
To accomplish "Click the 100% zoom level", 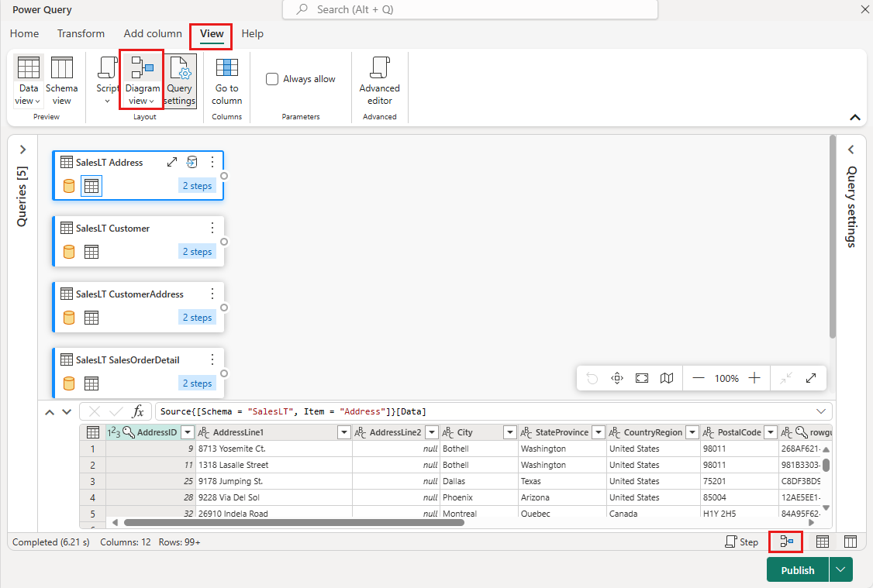I will (x=726, y=378).
